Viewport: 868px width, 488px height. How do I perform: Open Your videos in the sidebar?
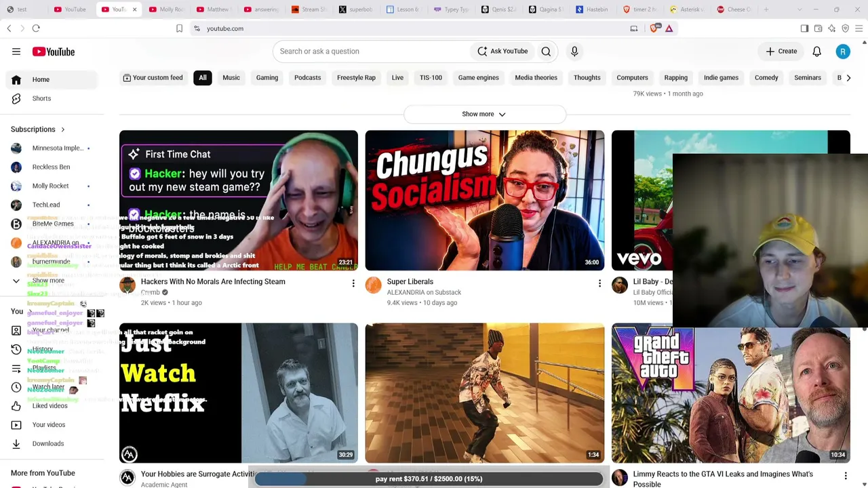tap(53, 425)
